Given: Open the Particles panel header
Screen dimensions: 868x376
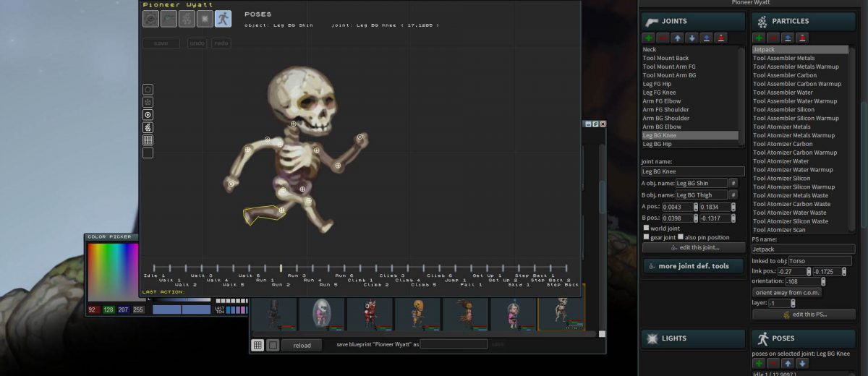Looking at the screenshot, I should coord(804,21).
